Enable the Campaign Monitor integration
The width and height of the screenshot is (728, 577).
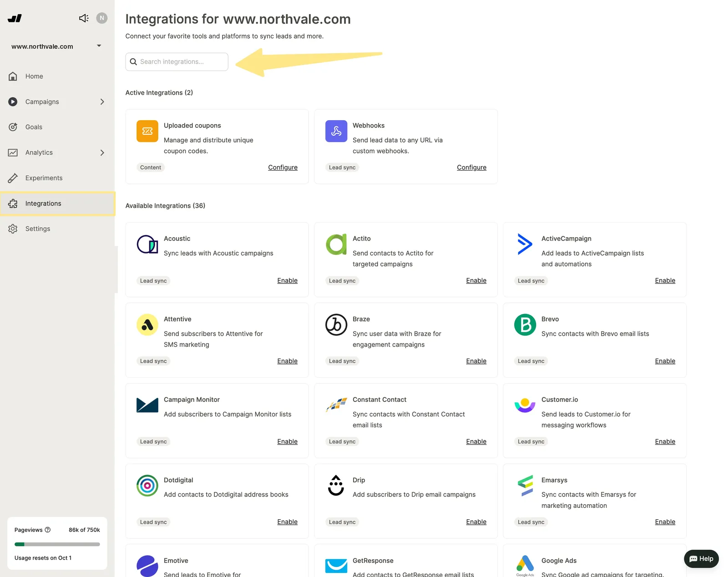click(287, 442)
